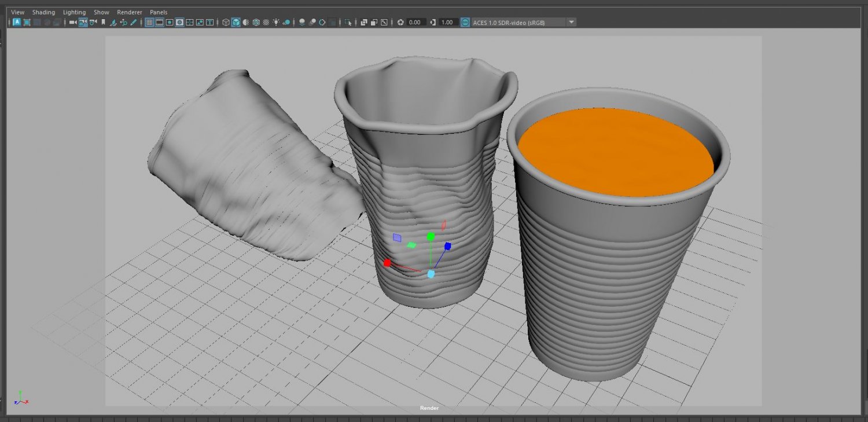
Task: Open the color space dropdown arrow
Action: click(x=571, y=23)
